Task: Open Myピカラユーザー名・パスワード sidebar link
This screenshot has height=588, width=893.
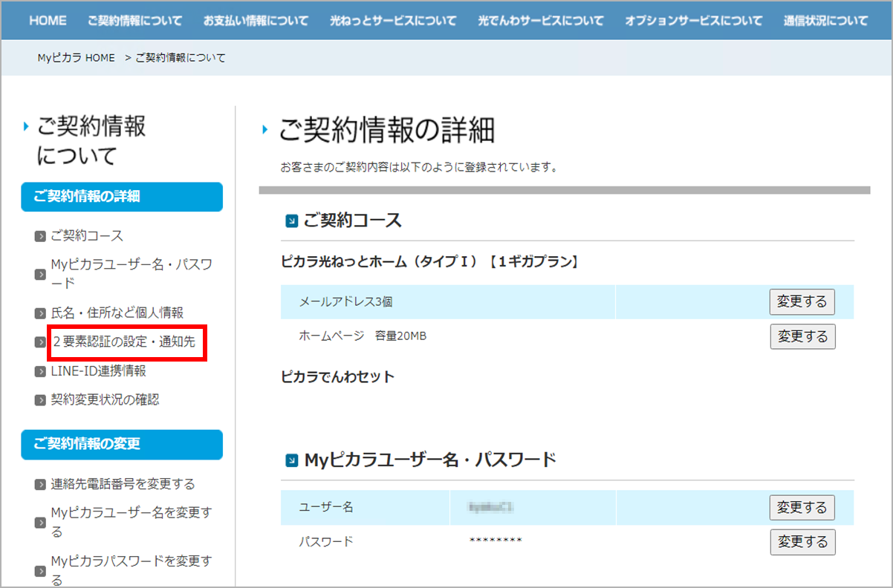Action: pos(131,274)
